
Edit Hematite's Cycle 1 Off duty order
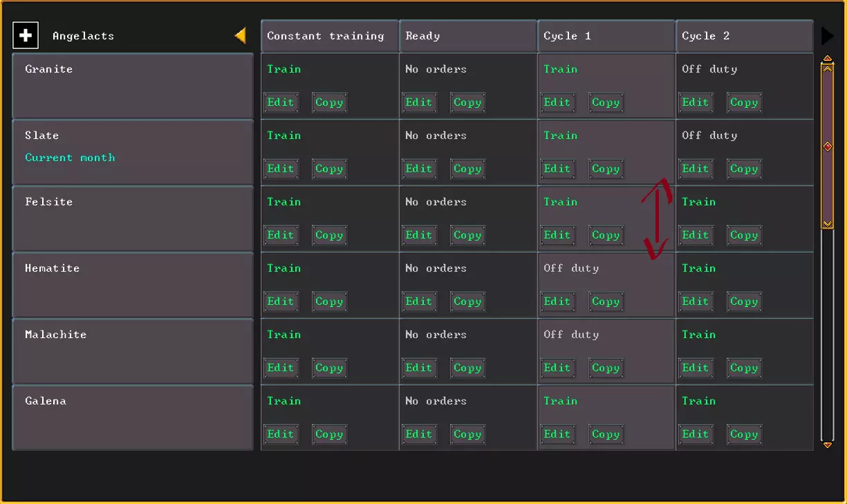tap(557, 301)
